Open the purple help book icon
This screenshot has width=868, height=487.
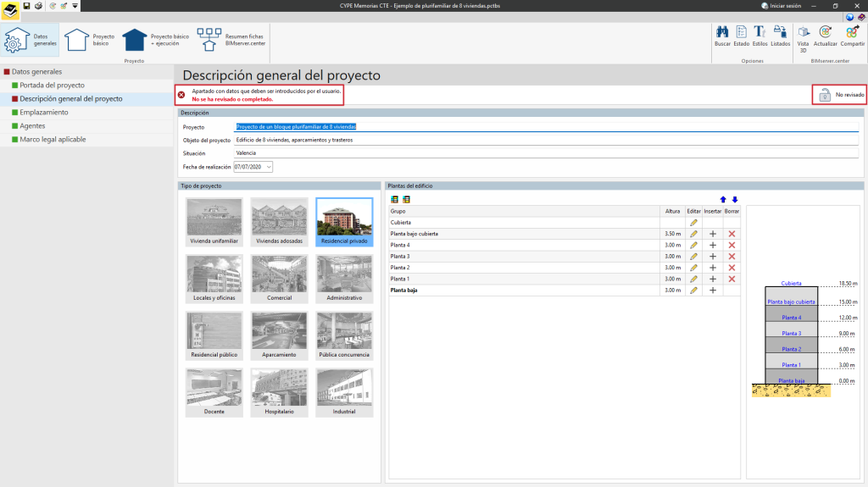861,17
